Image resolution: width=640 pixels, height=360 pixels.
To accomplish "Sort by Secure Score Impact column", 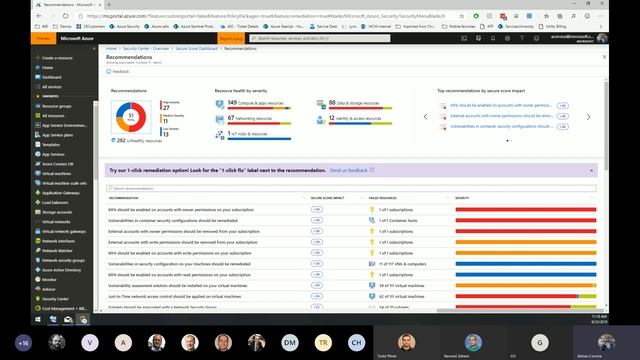I will 327,198.
